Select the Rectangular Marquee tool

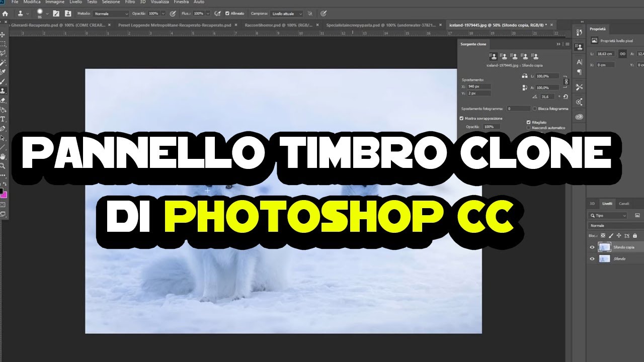click(3, 44)
